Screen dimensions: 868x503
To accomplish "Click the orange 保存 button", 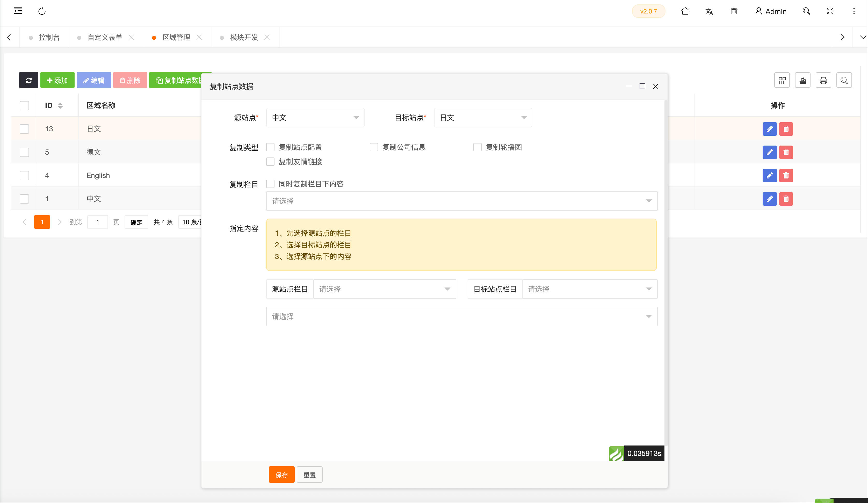I will pos(281,475).
